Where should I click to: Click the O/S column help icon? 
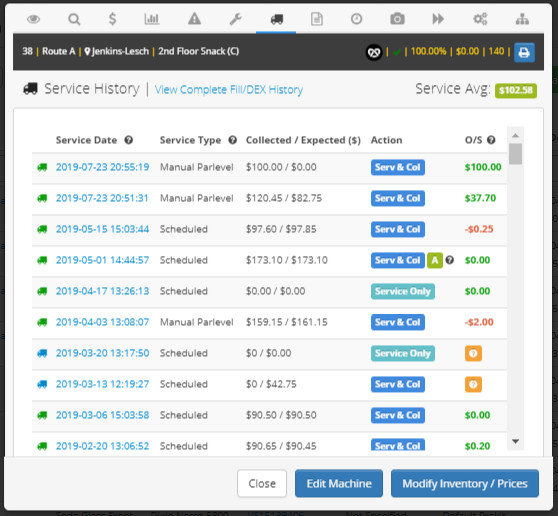(491, 140)
